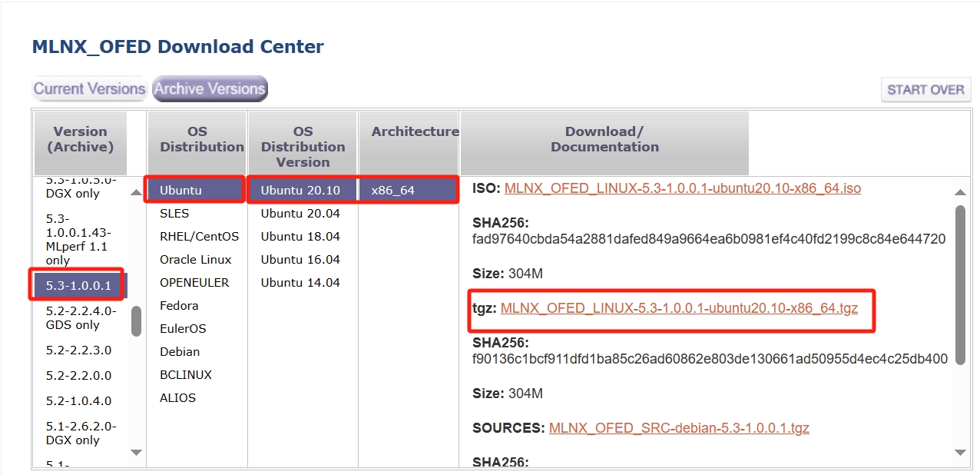The height and width of the screenshot is (475, 980).
Task: Select Ubuntu 18.04 distribution version
Action: point(300,236)
